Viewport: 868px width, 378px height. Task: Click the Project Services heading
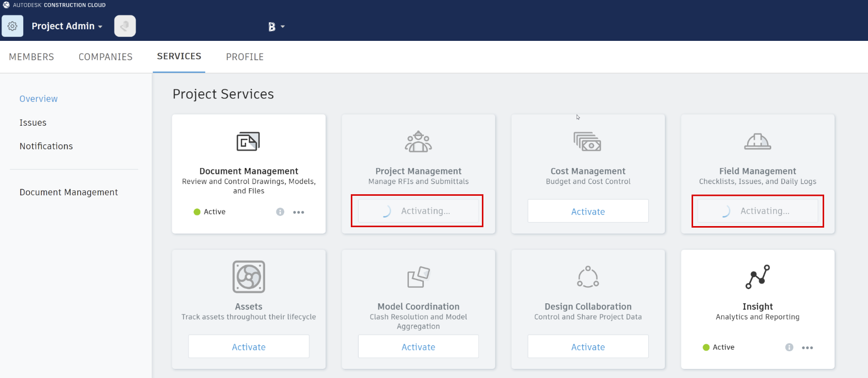point(223,94)
